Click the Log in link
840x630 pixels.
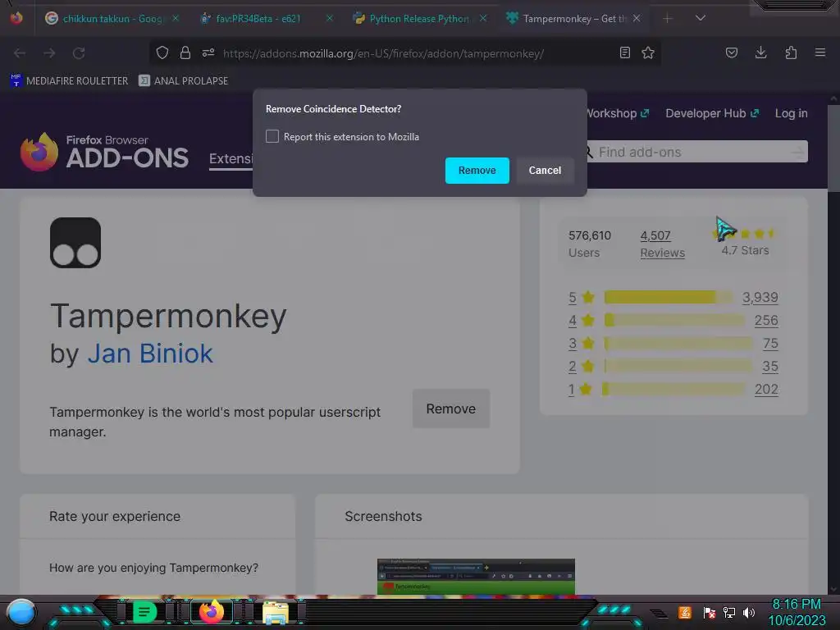(791, 113)
